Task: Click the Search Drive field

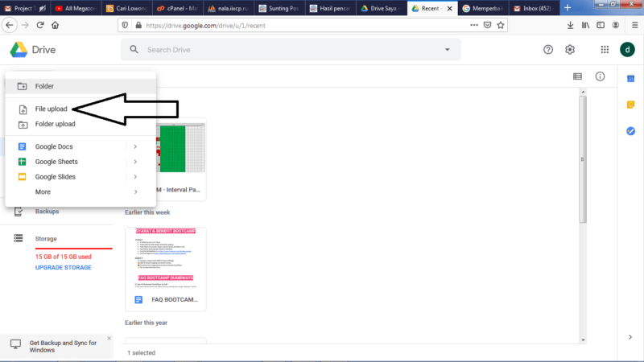Action: pyautogui.click(x=291, y=50)
